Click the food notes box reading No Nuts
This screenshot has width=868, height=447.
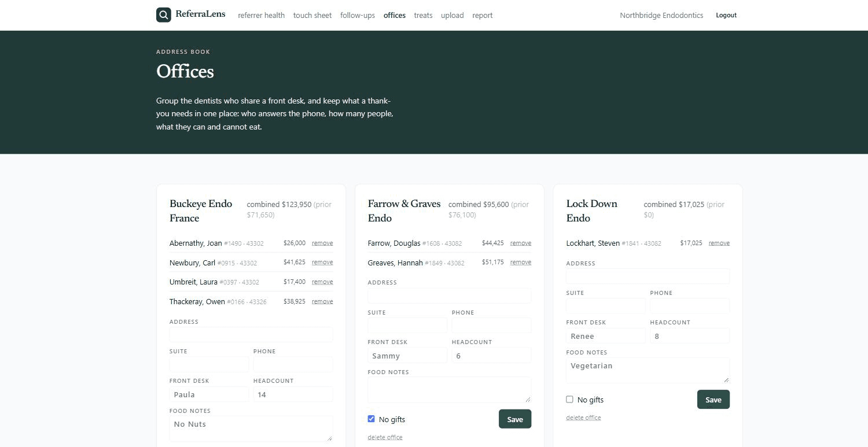coord(251,429)
